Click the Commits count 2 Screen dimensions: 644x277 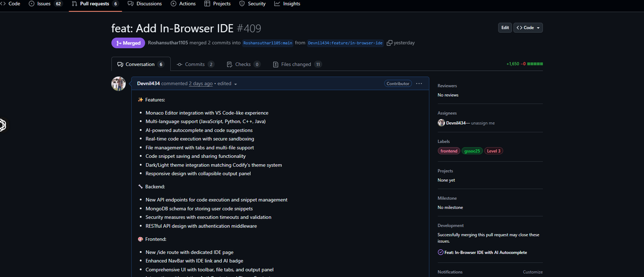pos(211,64)
